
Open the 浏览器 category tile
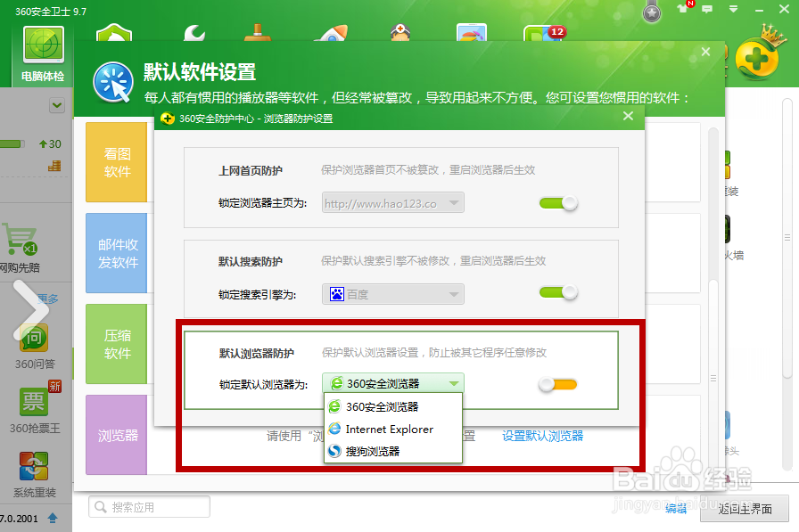(x=117, y=435)
